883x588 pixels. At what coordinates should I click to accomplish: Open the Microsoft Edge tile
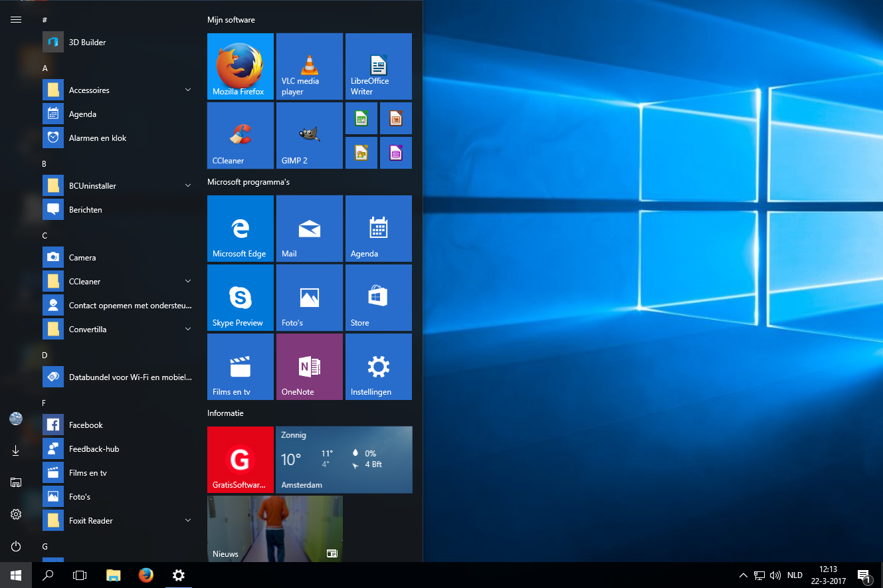pos(240,229)
